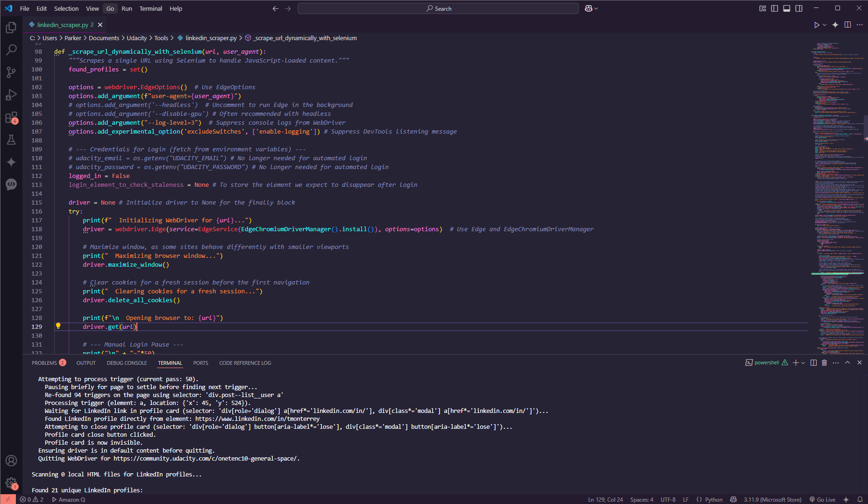Go forward in navigation history
The width and height of the screenshot is (868, 504).
[x=288, y=8]
